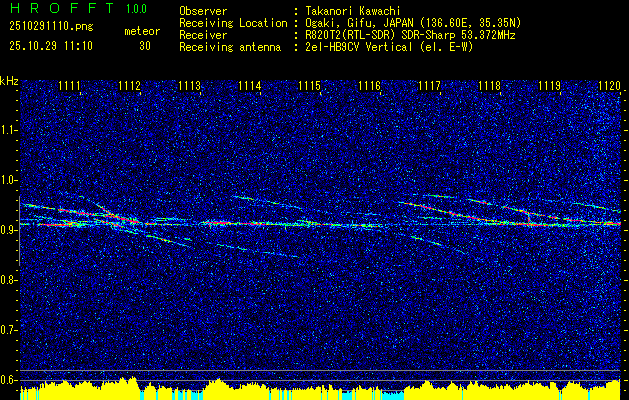This screenshot has width=629, height=400.
Task: Click the Receiving Location label
Action: pos(233,23)
